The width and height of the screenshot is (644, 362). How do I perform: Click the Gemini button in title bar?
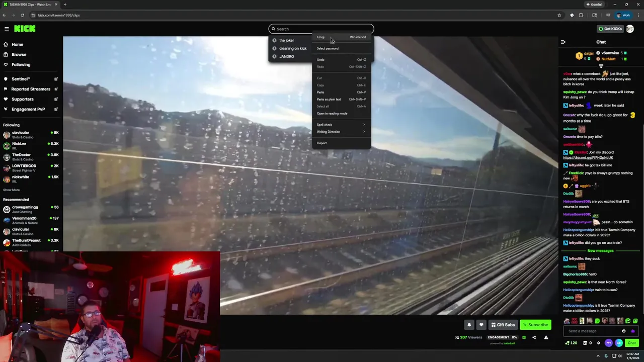pos(594,5)
